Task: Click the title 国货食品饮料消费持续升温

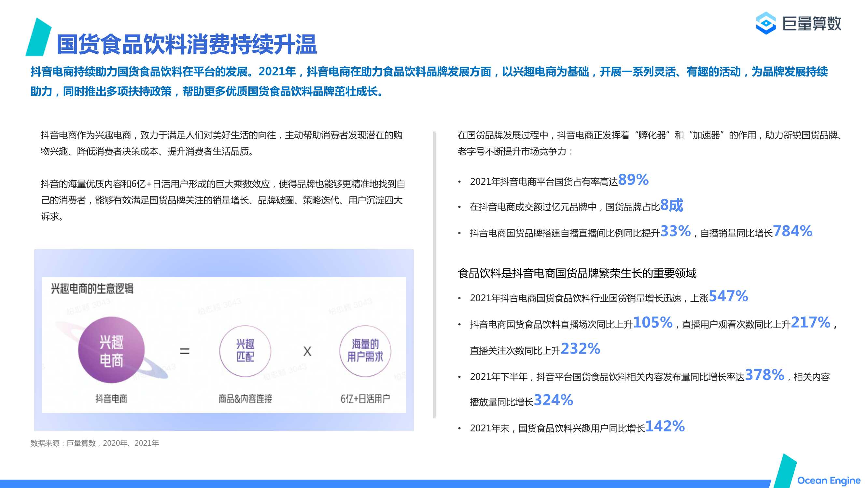Action: 186,45
